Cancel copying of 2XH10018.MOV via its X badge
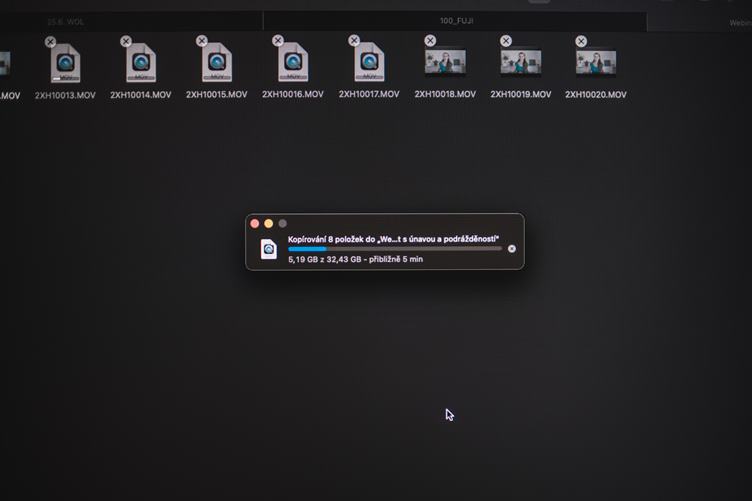 click(x=430, y=40)
